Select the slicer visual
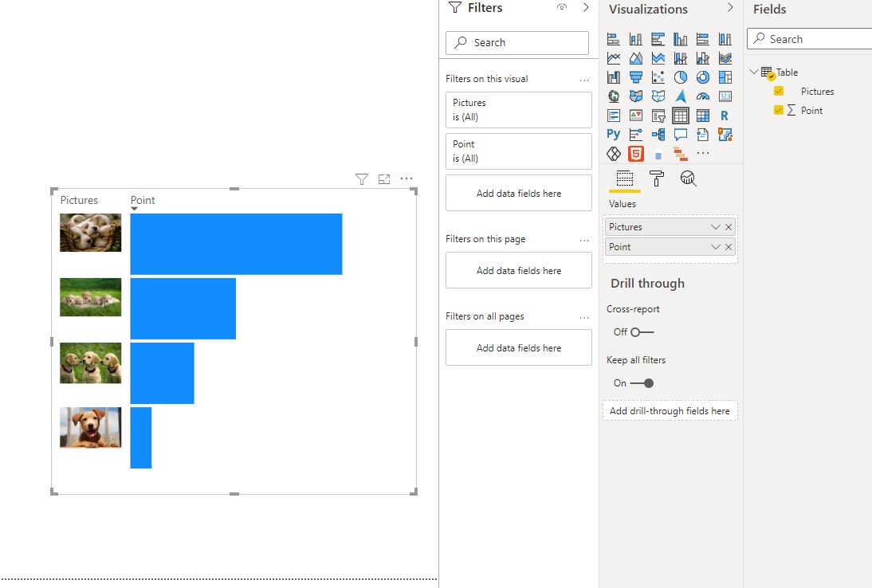 658,116
